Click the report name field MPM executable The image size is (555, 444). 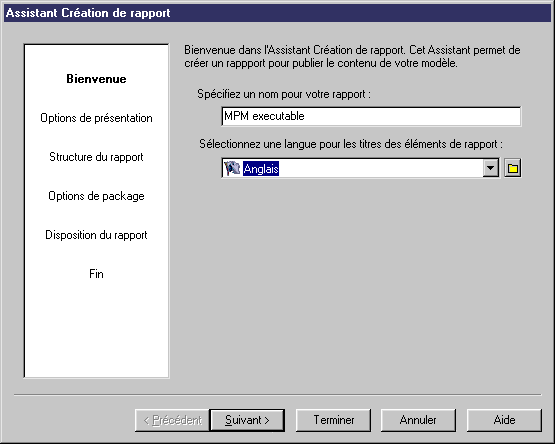(x=371, y=116)
